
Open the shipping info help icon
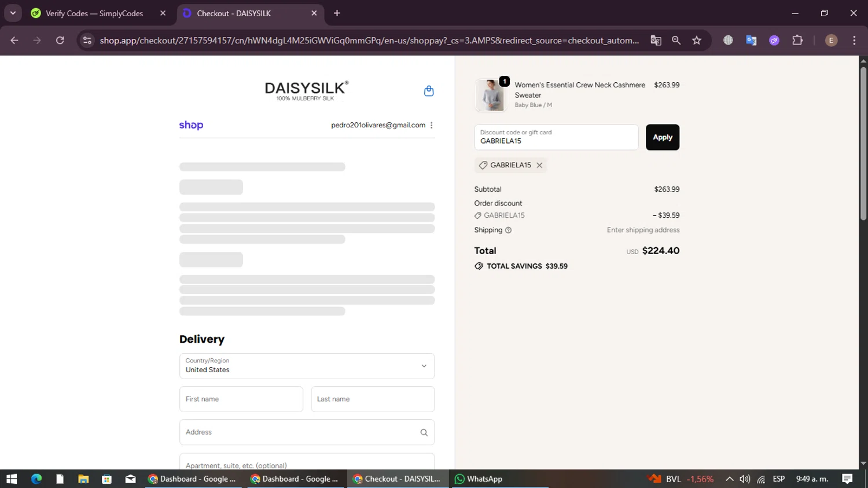click(509, 230)
